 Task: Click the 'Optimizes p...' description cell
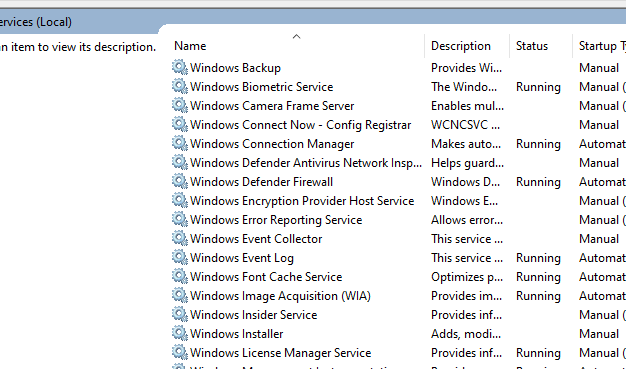pyautogui.click(x=467, y=277)
